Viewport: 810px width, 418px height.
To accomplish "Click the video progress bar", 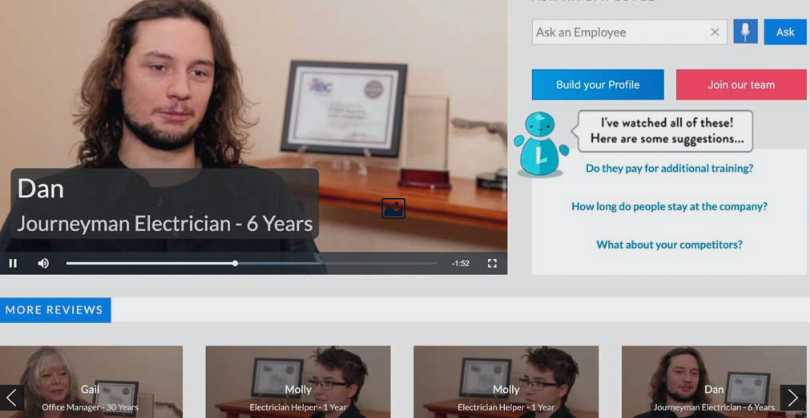I will click(x=252, y=264).
